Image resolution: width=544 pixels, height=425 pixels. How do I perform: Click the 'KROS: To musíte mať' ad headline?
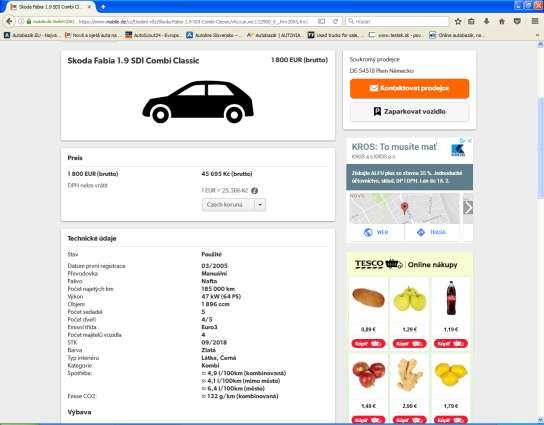394,147
